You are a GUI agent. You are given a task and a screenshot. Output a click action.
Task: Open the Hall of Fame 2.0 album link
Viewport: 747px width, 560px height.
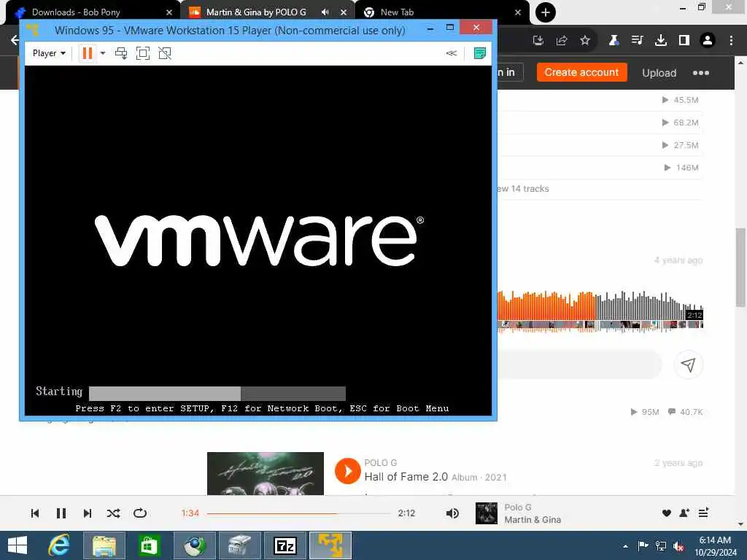tap(406, 477)
